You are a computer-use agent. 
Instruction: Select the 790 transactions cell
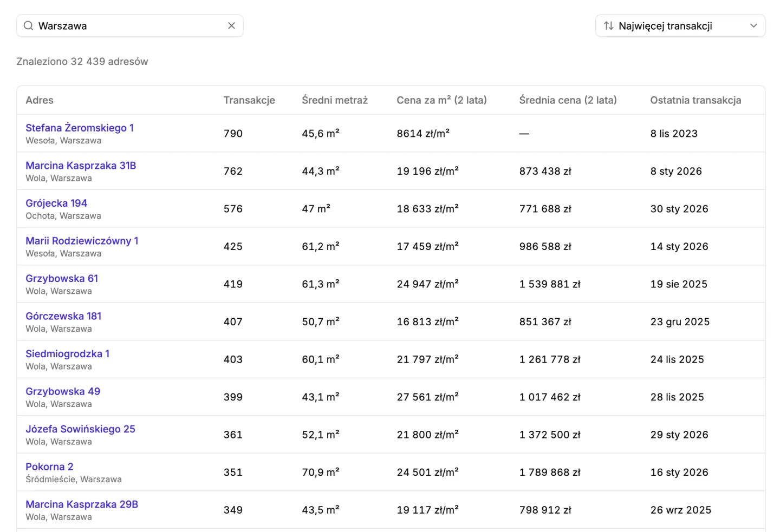click(x=233, y=134)
